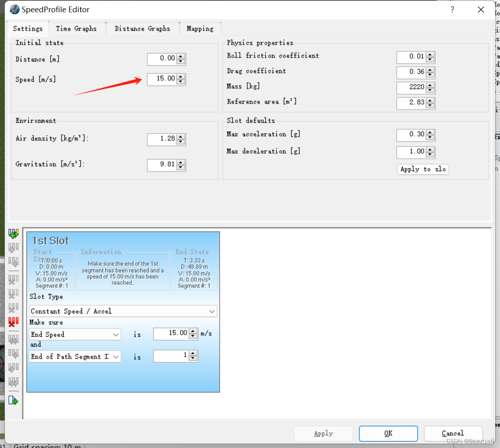Image resolution: width=500 pixels, height=448 pixels.
Task: Click the initial Speed 15.00 field
Action: coord(162,79)
